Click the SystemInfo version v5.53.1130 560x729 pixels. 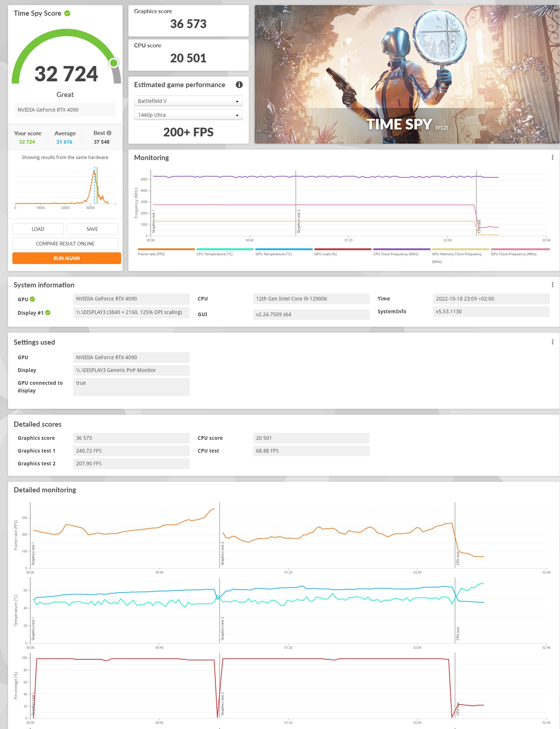[x=491, y=311]
